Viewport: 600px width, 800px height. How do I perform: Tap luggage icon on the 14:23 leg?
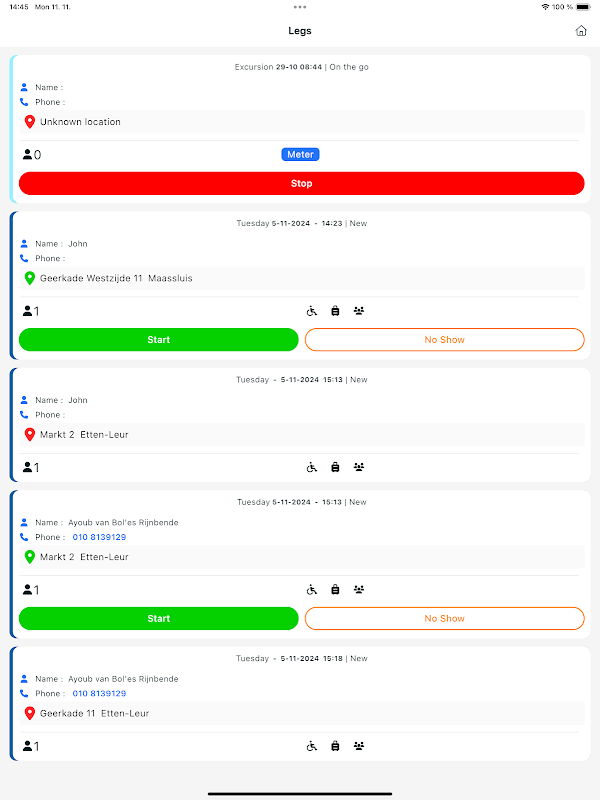[335, 311]
